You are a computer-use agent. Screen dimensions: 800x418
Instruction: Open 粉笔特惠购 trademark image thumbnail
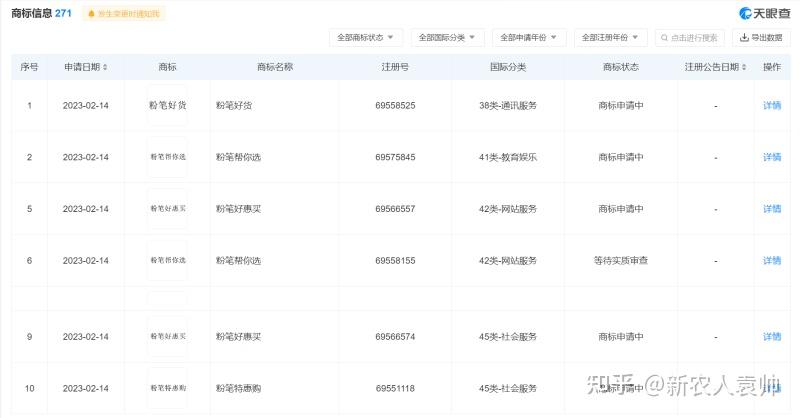click(167, 388)
